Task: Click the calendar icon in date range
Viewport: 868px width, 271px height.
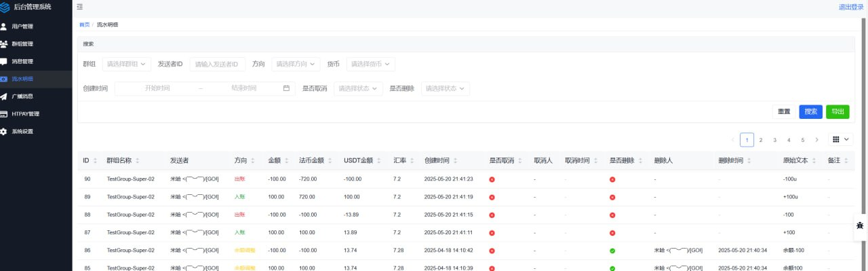Action: [286, 88]
